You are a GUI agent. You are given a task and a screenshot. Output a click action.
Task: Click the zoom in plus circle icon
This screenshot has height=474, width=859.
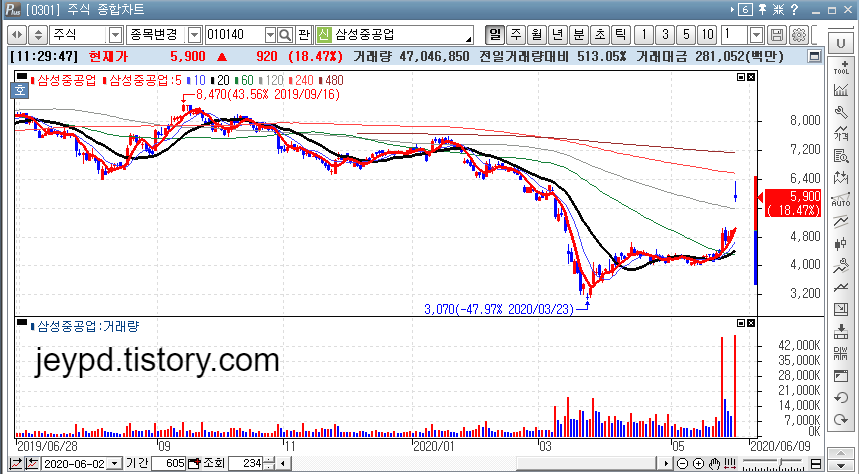(698, 464)
